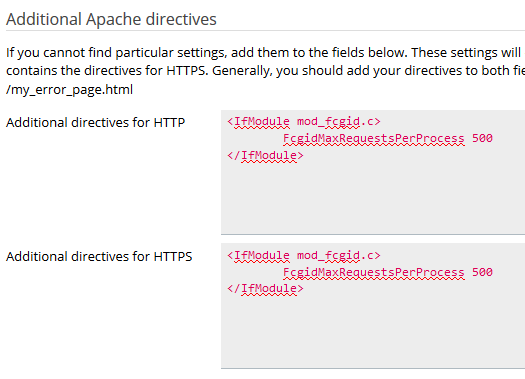Focus the HTTP directives text area's empty space

pos(373,198)
